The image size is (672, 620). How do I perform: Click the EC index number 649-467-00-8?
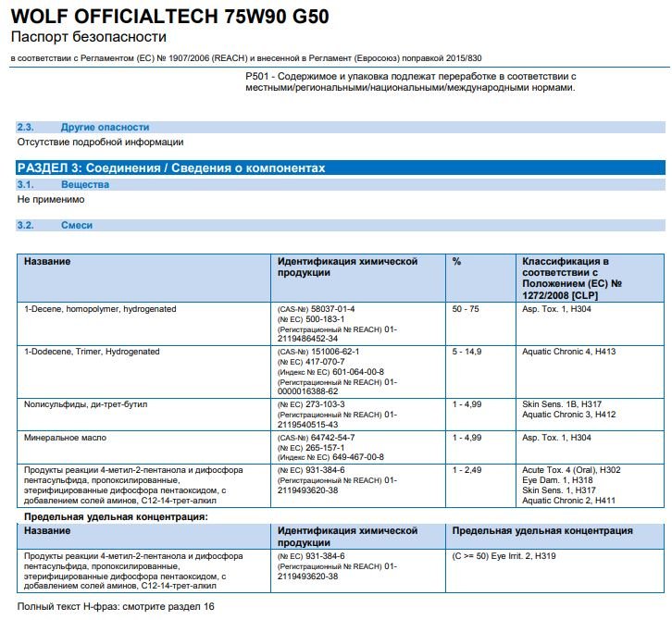click(x=358, y=458)
